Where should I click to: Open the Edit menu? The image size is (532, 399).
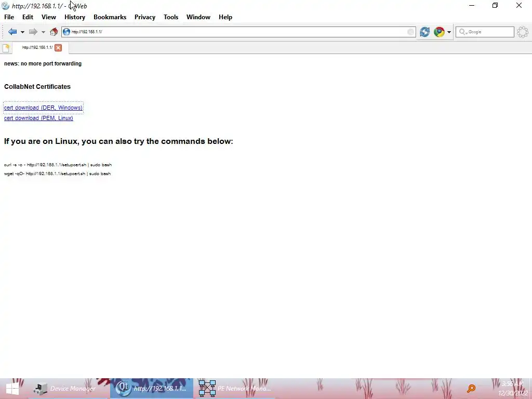[28, 17]
